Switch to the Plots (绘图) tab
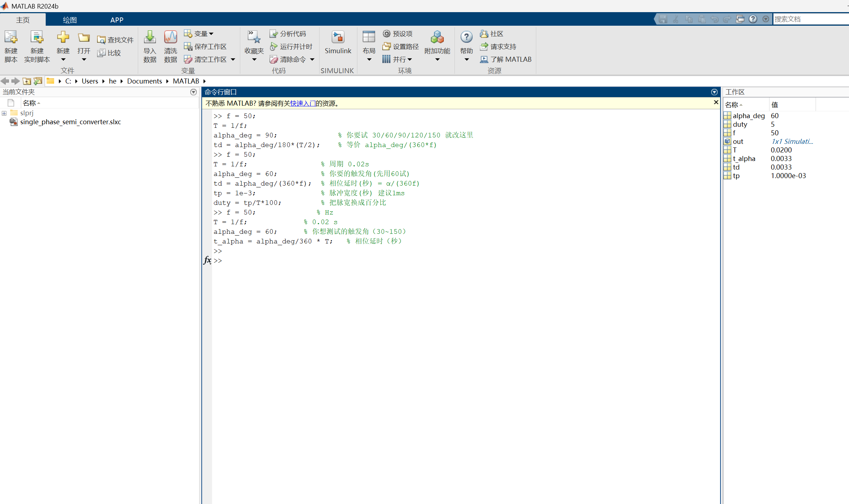Viewport: 849px width, 504px height. [x=70, y=20]
